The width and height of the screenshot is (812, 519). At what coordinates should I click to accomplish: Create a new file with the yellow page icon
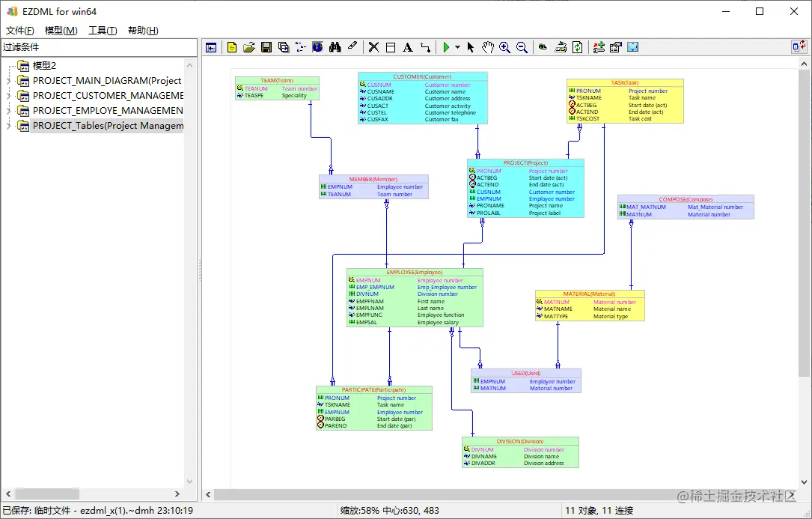click(232, 48)
